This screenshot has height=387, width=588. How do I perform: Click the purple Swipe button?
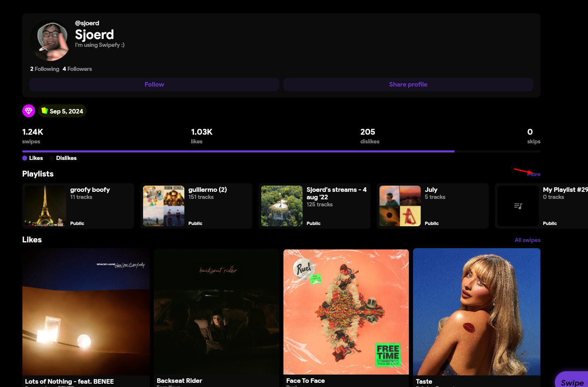572,382
